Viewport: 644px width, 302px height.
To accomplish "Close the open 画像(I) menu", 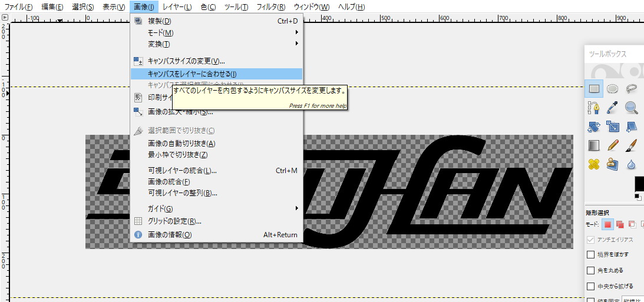I will click(x=144, y=7).
